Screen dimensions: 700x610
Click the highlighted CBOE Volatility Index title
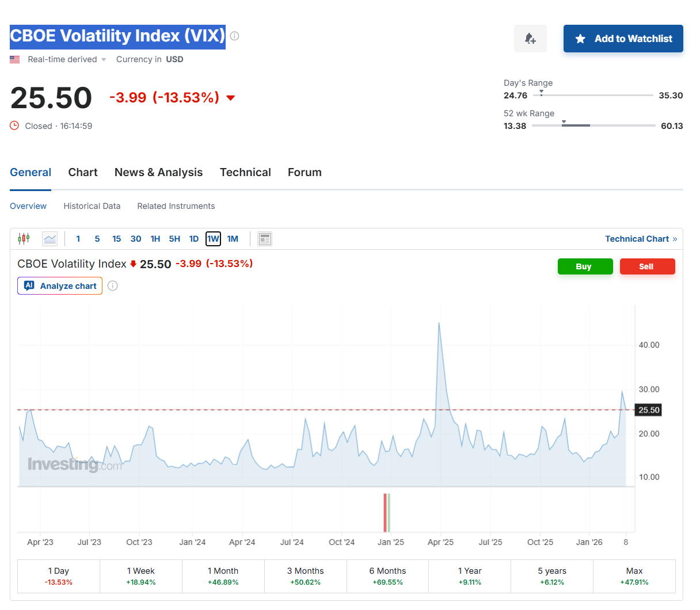[117, 36]
